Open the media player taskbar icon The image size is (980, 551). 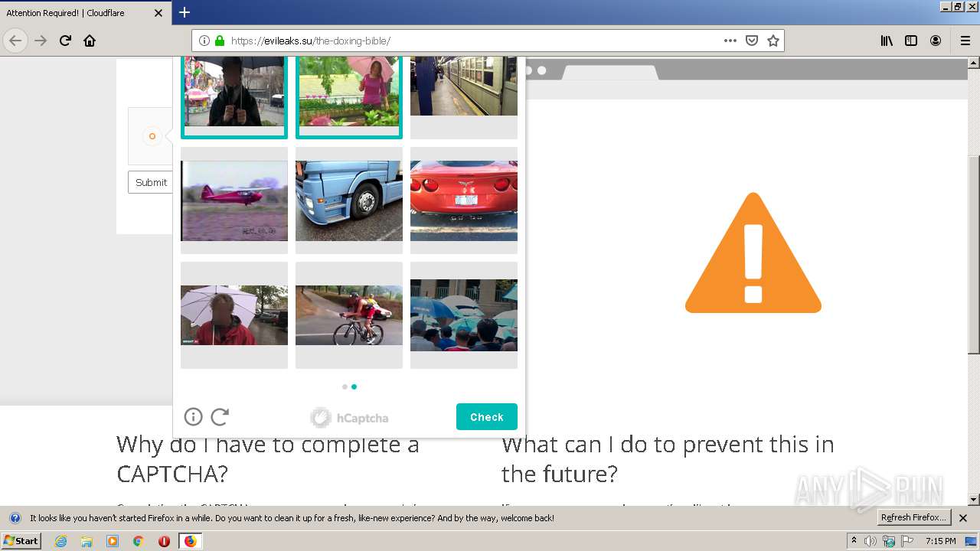113,541
